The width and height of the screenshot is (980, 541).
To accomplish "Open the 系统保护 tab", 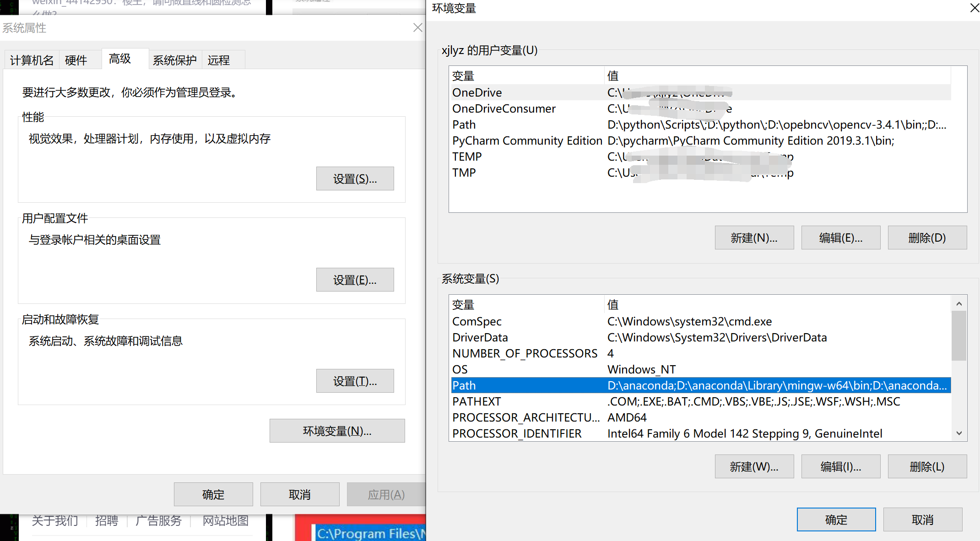I will point(174,60).
